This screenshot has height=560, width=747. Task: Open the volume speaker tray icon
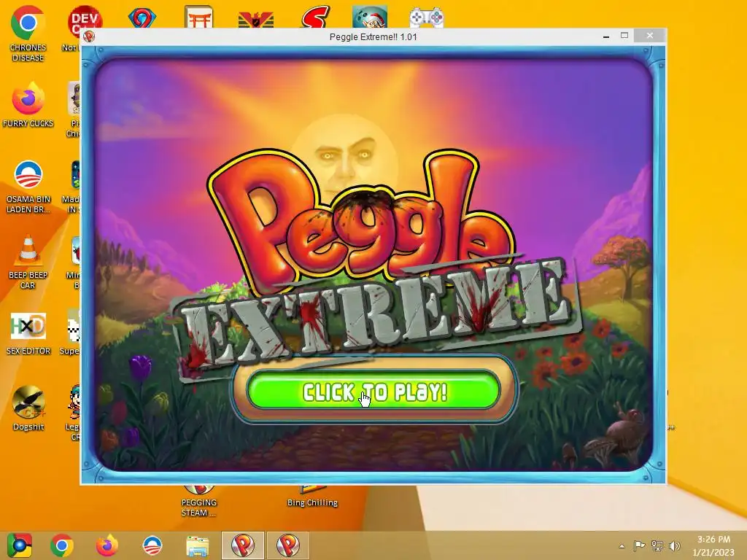pos(674,545)
